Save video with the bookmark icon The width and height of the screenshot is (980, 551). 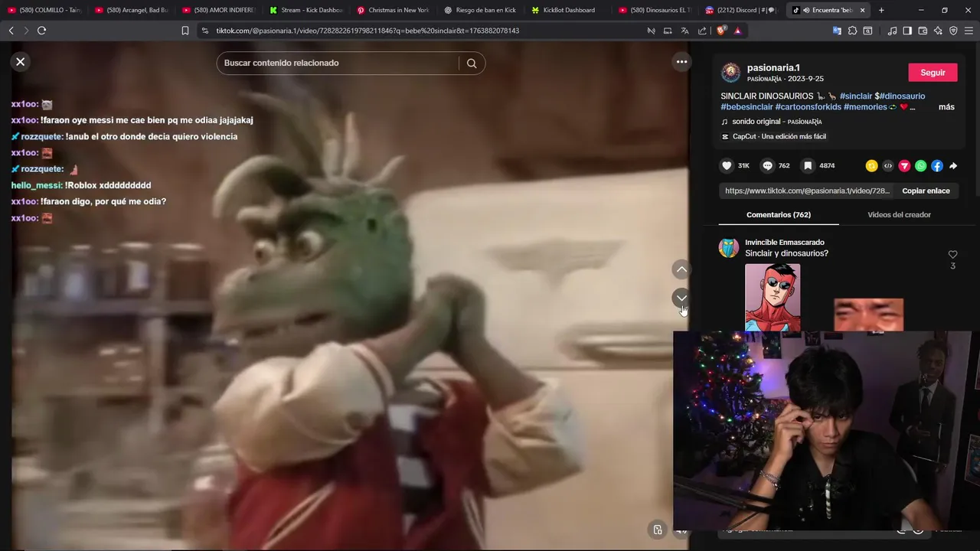[808, 165]
